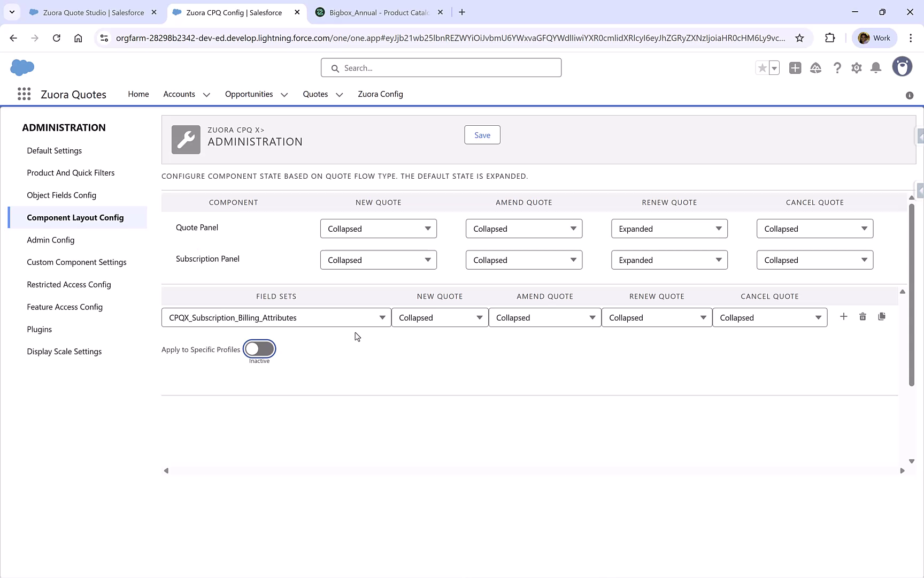This screenshot has width=924, height=578.
Task: Open your user profile avatar
Action: 902,66
